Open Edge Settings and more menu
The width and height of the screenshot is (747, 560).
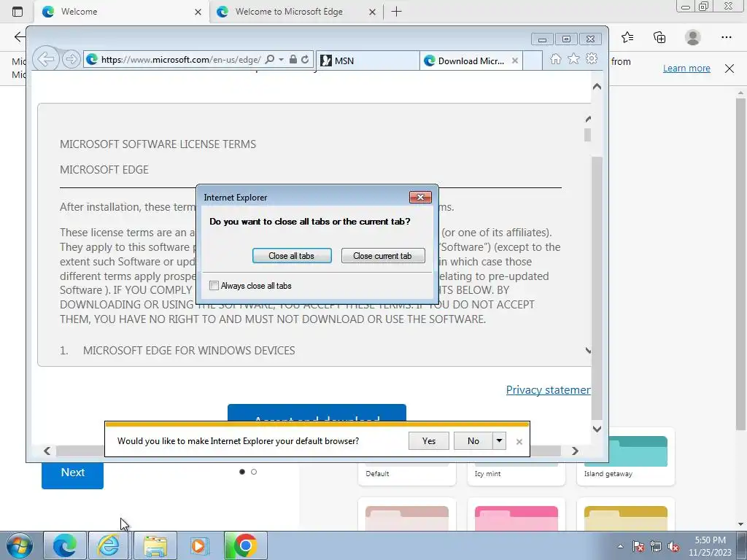click(726, 37)
